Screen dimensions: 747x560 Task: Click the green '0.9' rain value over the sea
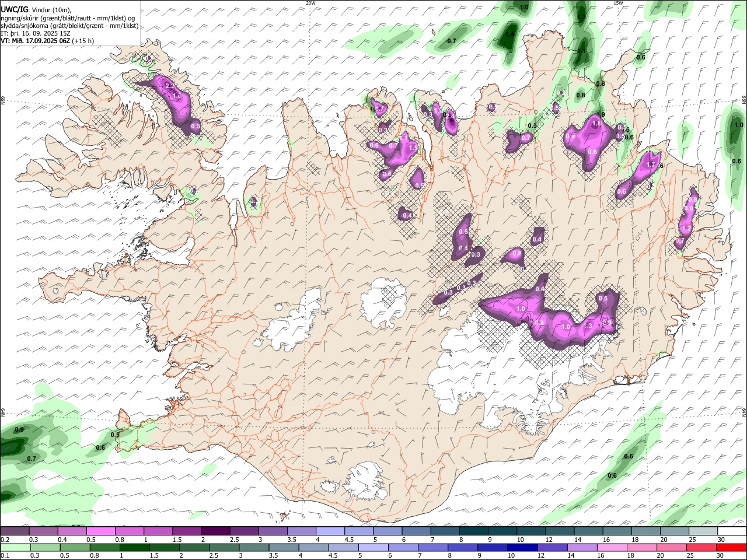click(19, 429)
